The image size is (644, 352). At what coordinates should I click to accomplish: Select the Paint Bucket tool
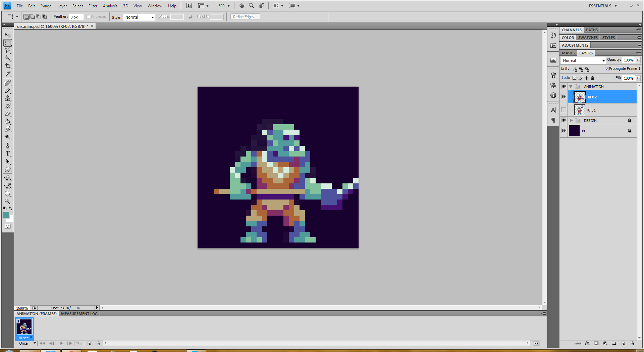[8, 122]
